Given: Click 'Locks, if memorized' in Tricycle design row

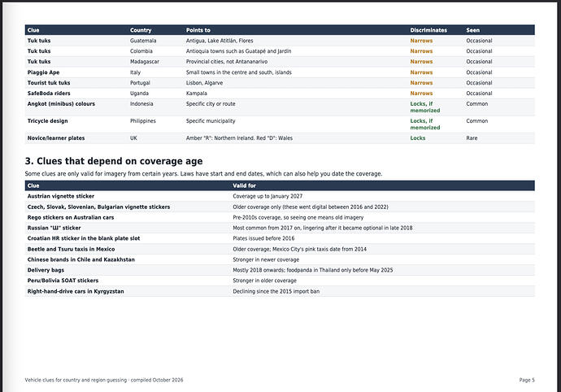Looking at the screenshot, I should coord(425,124).
